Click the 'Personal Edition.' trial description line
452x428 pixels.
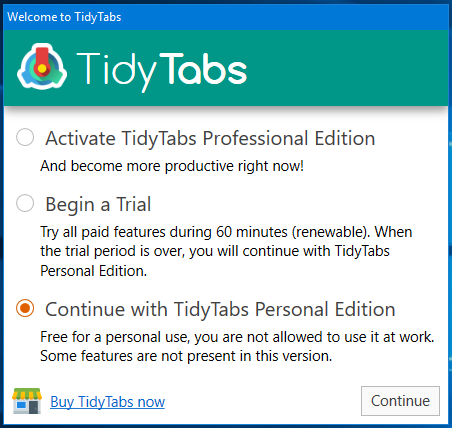pyautogui.click(x=93, y=271)
